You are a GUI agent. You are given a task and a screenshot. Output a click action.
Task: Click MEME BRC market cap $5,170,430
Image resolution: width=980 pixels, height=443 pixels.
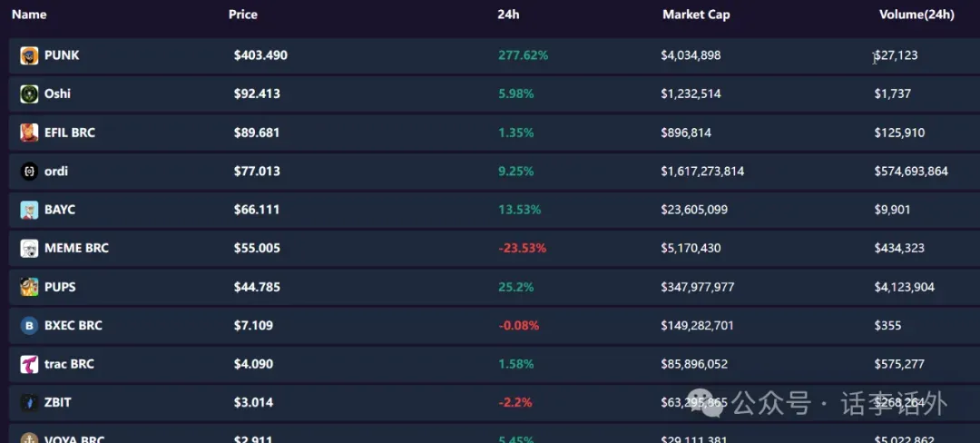click(691, 248)
